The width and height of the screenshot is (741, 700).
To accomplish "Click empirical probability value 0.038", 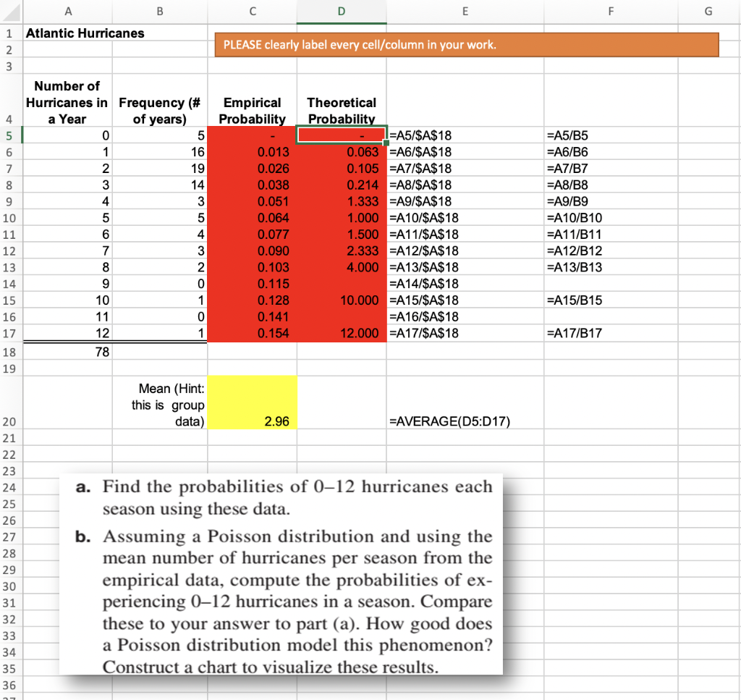I will [273, 185].
